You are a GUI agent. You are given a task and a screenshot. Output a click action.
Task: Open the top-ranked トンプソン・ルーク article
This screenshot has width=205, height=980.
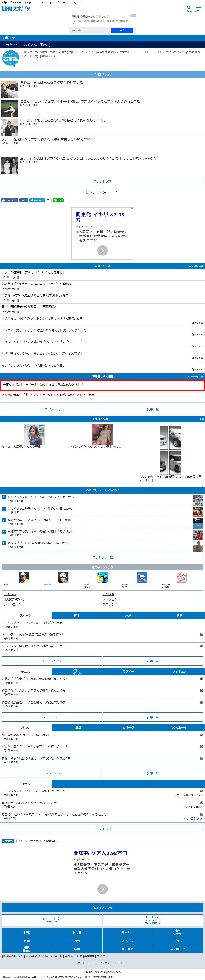pyautogui.click(x=42, y=497)
